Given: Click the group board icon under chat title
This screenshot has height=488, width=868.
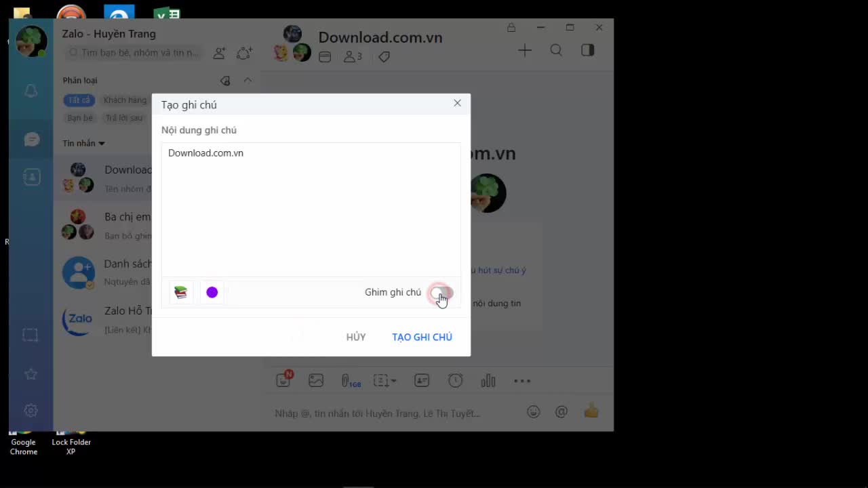Looking at the screenshot, I should pyautogui.click(x=325, y=57).
